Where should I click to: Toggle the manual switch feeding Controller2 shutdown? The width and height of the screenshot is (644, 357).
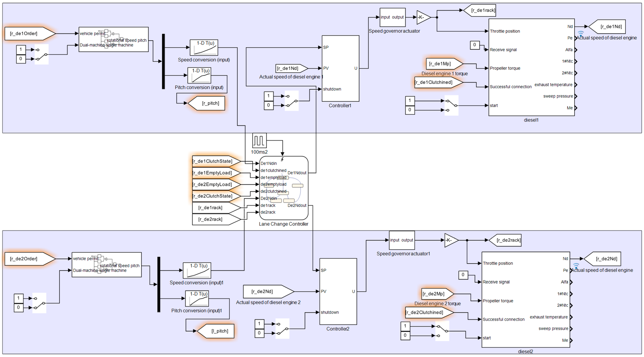282,328
